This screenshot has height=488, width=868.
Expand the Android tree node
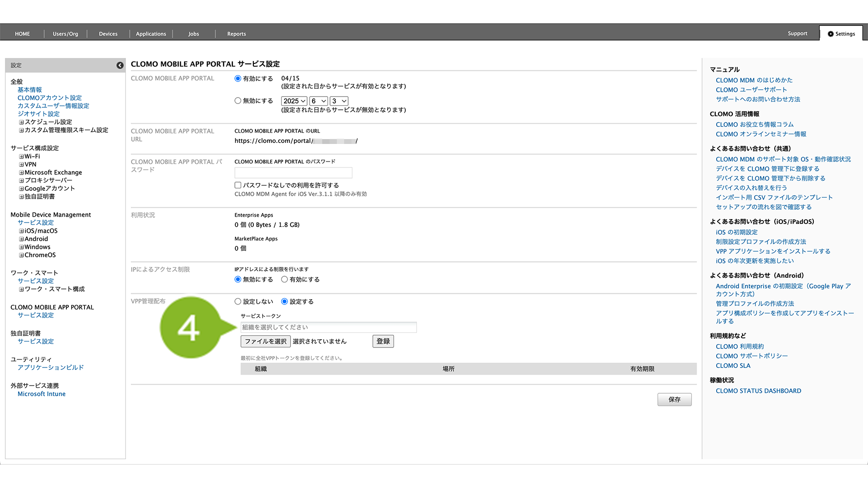coord(21,239)
